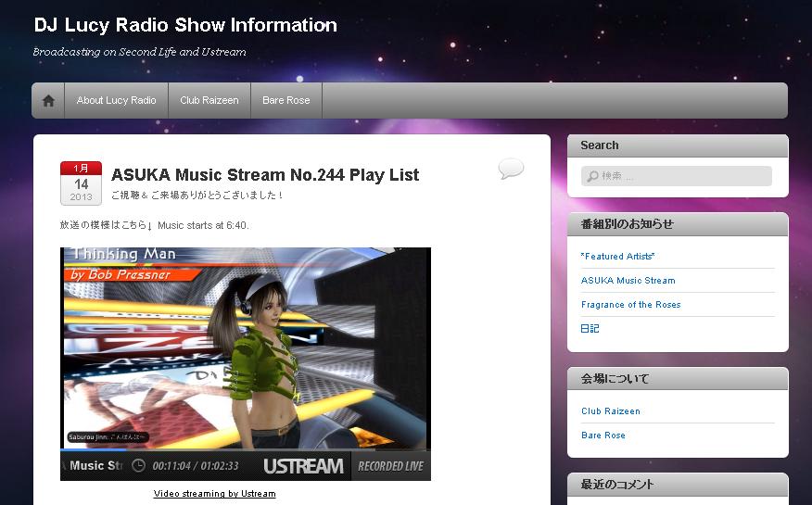Image resolution: width=812 pixels, height=505 pixels.
Task: Open the Club Raizeen sidebar venue link
Action: (611, 411)
